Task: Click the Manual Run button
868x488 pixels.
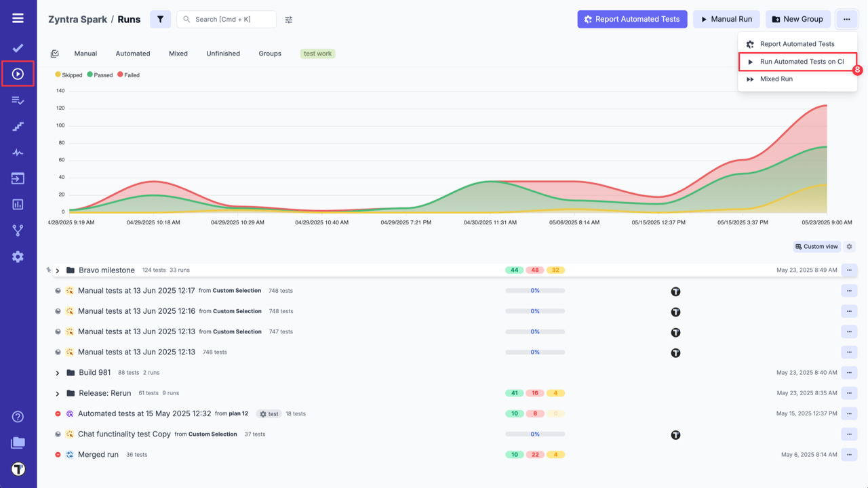Action: [726, 19]
